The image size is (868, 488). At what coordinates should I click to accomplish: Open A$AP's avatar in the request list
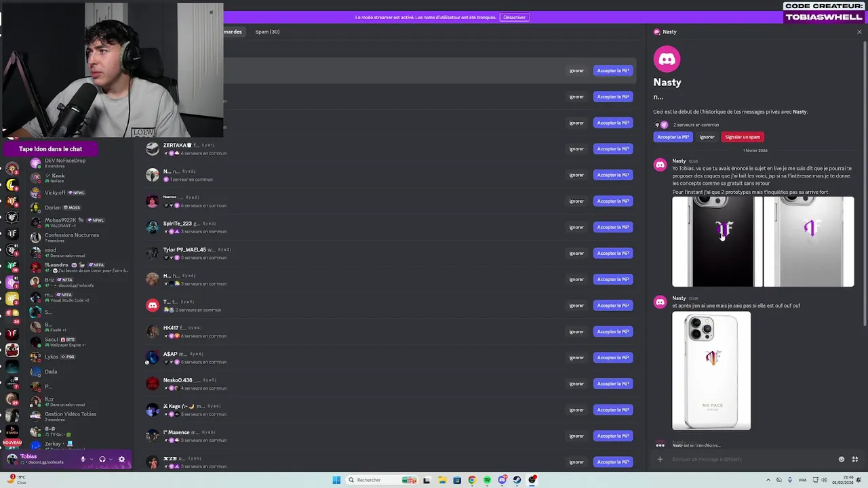[x=153, y=357]
